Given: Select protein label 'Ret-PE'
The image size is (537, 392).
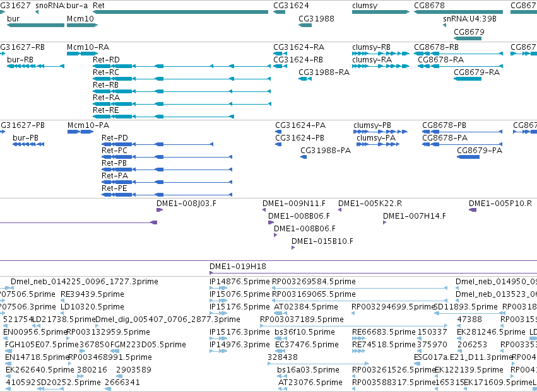Looking at the screenshot, I should [x=114, y=188].
